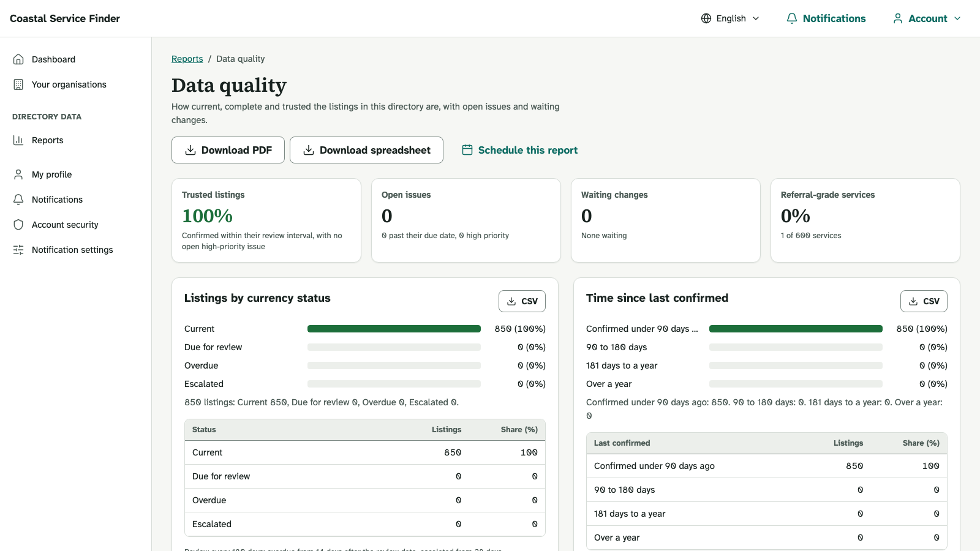Click the Coastal Service Finder title

[65, 18]
